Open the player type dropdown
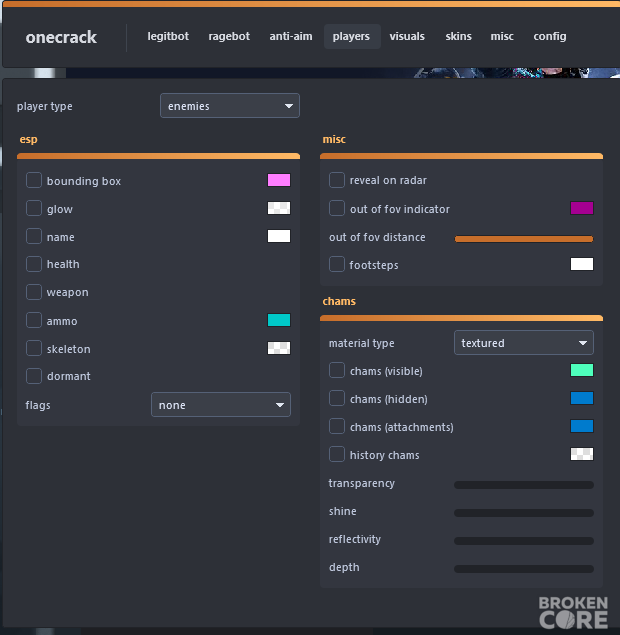 click(230, 106)
